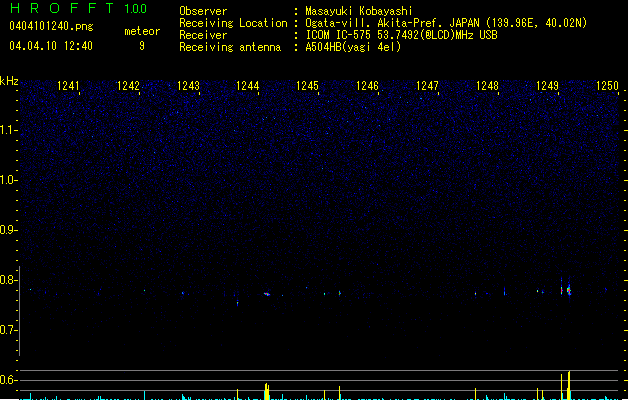Click time marker 1243

(188, 86)
